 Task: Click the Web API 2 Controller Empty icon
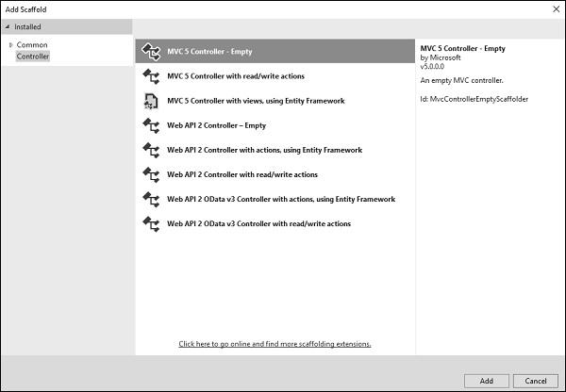(150, 124)
